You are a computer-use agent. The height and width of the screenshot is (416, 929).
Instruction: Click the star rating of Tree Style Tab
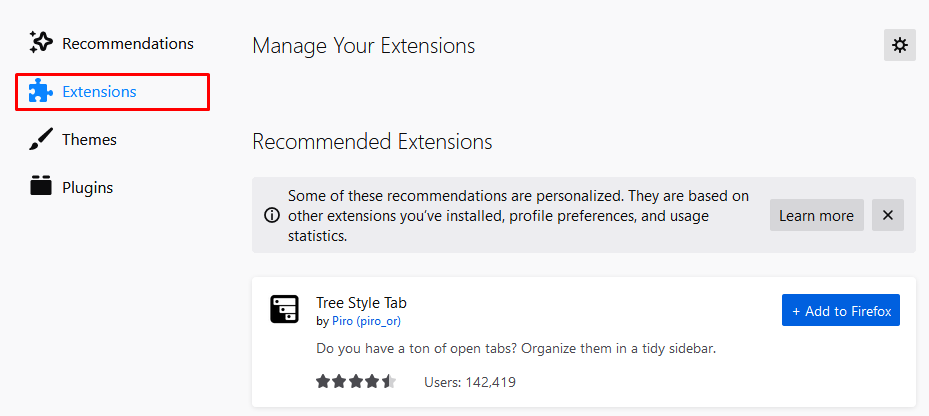coord(356,382)
